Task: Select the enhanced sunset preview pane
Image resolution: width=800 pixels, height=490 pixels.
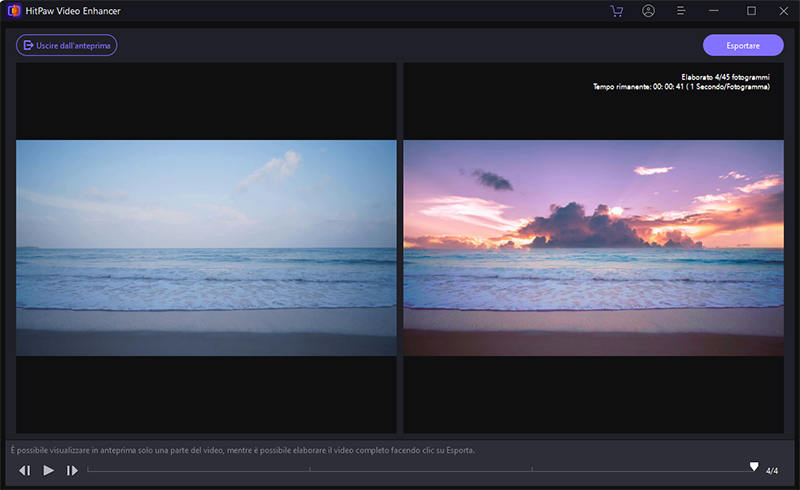Action: 593,248
